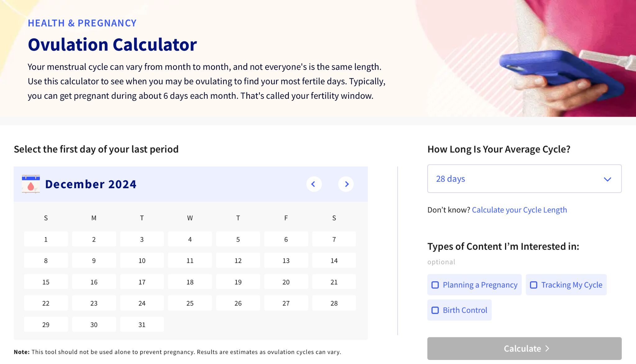Select day 1 on the calendar

pos(45,239)
